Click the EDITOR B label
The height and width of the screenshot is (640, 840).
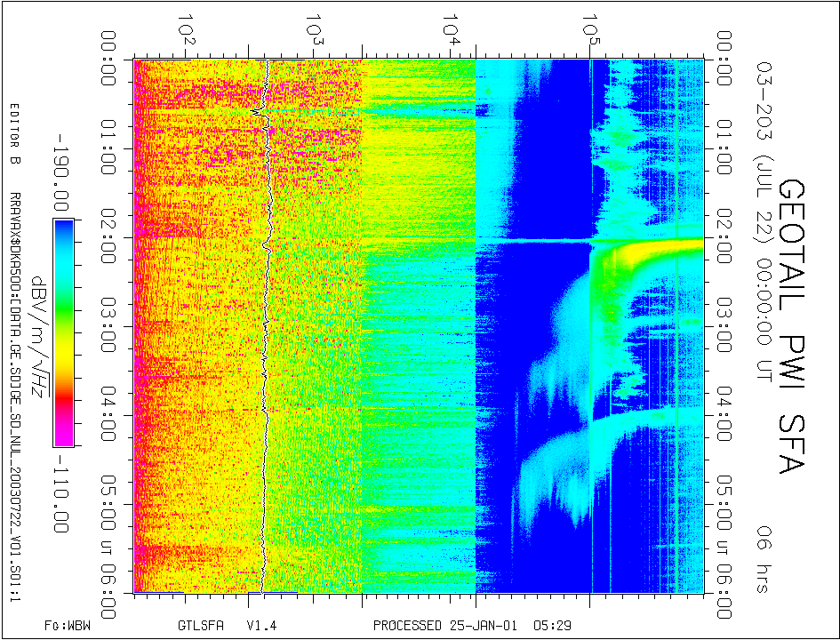tap(15, 135)
